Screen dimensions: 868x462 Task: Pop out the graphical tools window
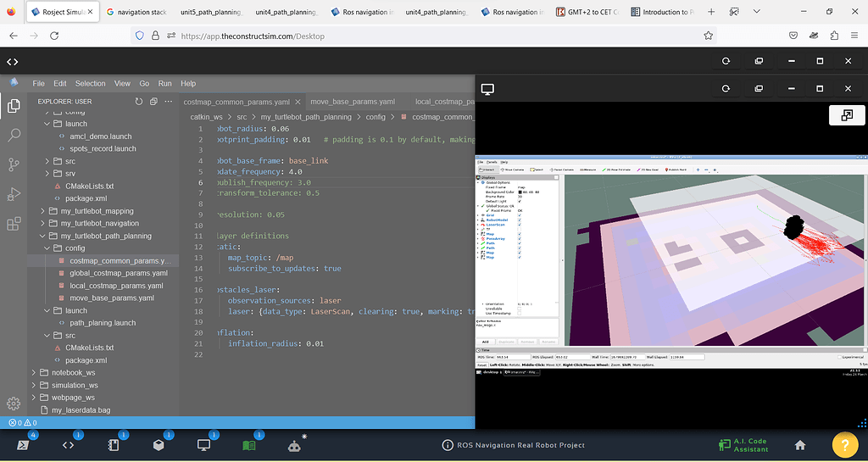(846, 117)
